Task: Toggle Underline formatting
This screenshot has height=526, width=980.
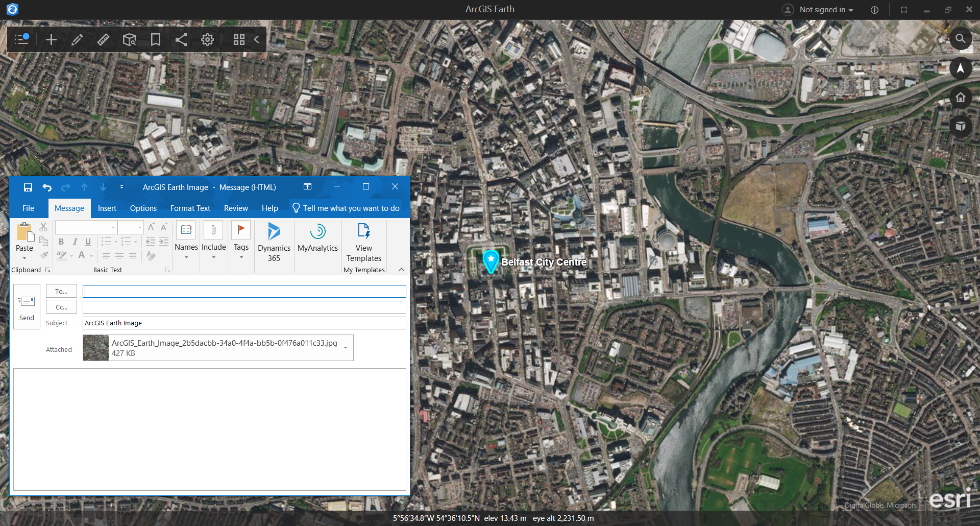Action: (88, 242)
